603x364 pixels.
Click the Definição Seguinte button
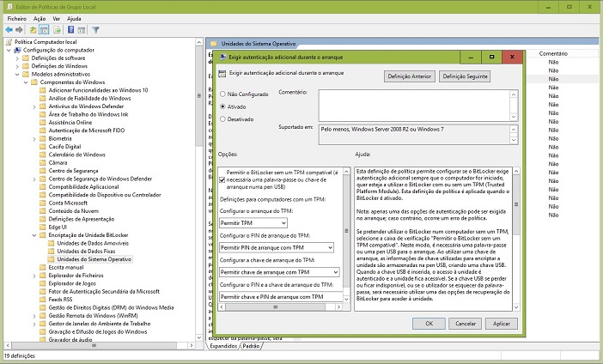click(465, 76)
